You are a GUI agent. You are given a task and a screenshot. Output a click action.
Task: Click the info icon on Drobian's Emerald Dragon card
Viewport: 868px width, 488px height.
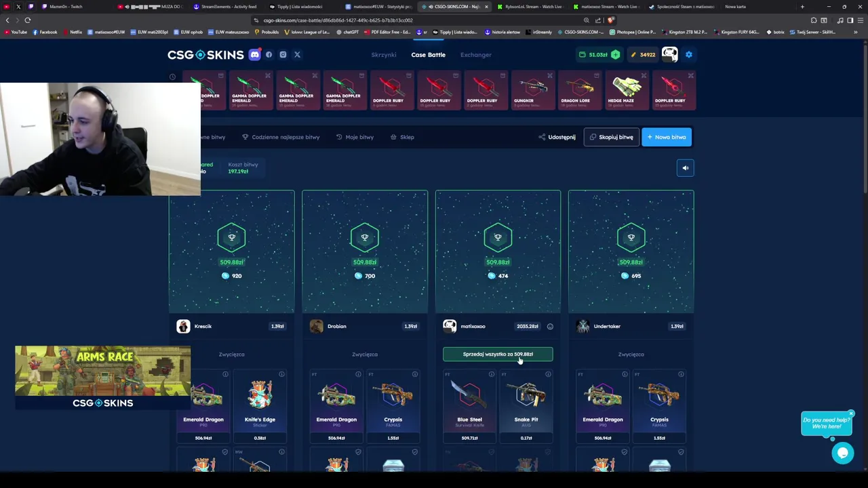[358, 374]
